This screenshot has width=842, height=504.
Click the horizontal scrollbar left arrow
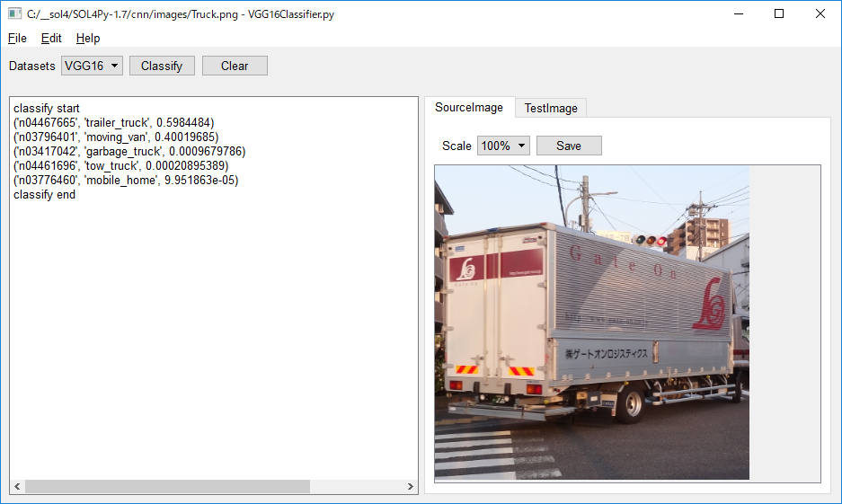click(17, 486)
